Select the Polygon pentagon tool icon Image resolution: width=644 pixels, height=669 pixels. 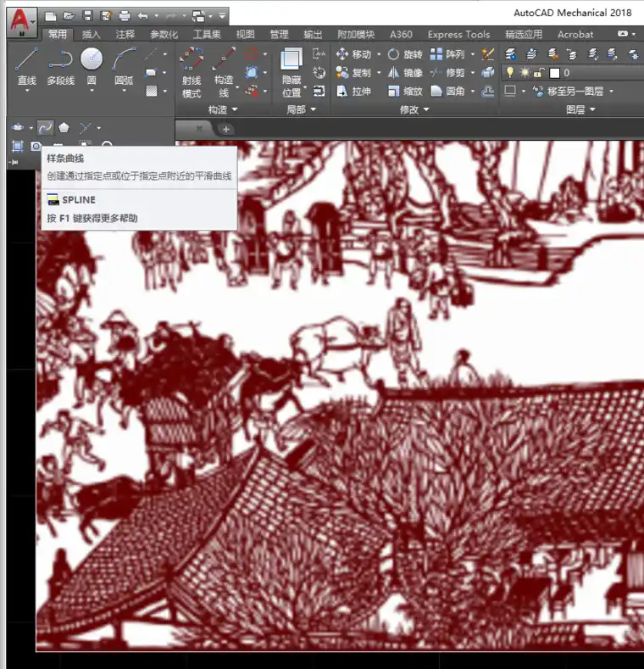64,127
